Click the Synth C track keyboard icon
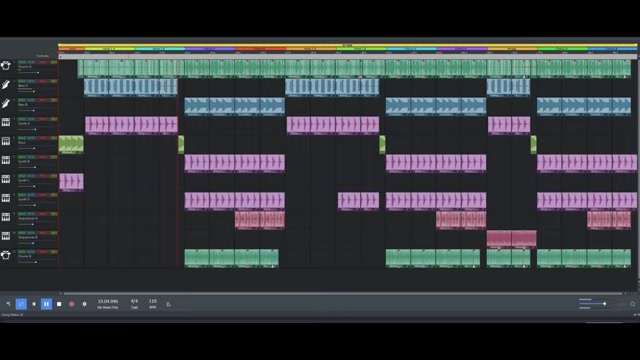This screenshot has height=360, width=640. (x=6, y=179)
